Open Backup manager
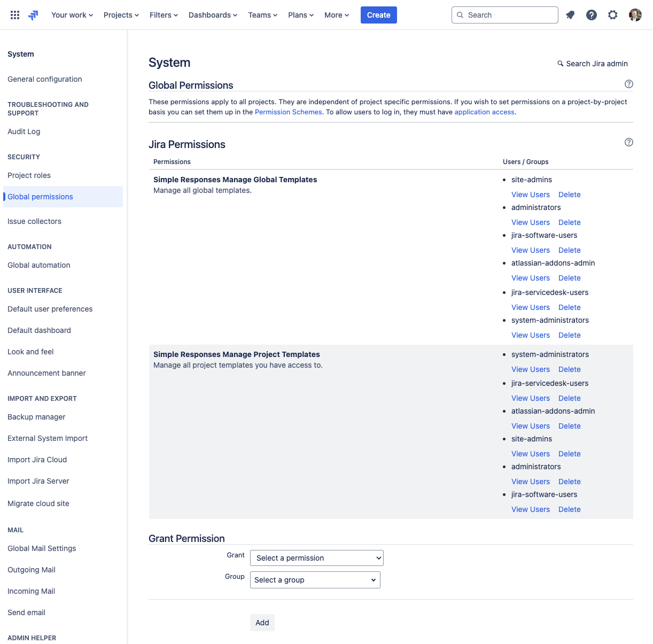The image size is (653, 644). tap(37, 417)
